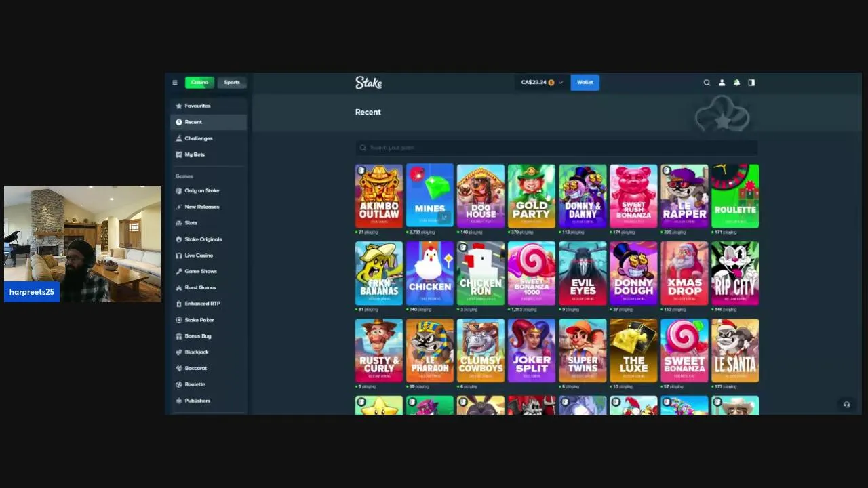
Task: Open Publishers in the sidebar
Action: (208, 401)
